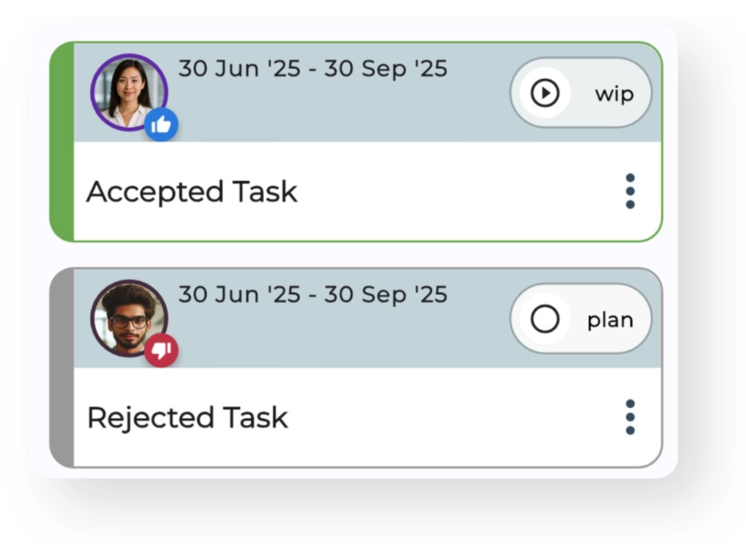Image resolution: width=746 pixels, height=560 pixels.
Task: Expand options for Accepted Task via kebab menu
Action: point(629,191)
